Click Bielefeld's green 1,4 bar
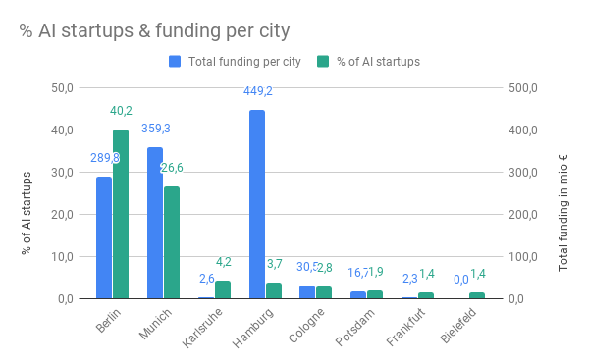This screenshot has height=364, width=589. point(477,295)
